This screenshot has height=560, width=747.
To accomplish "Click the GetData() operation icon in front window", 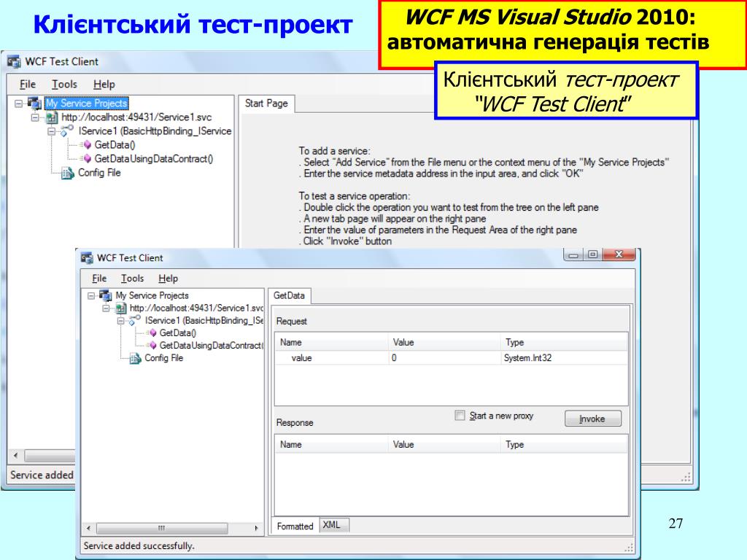I will point(153,332).
